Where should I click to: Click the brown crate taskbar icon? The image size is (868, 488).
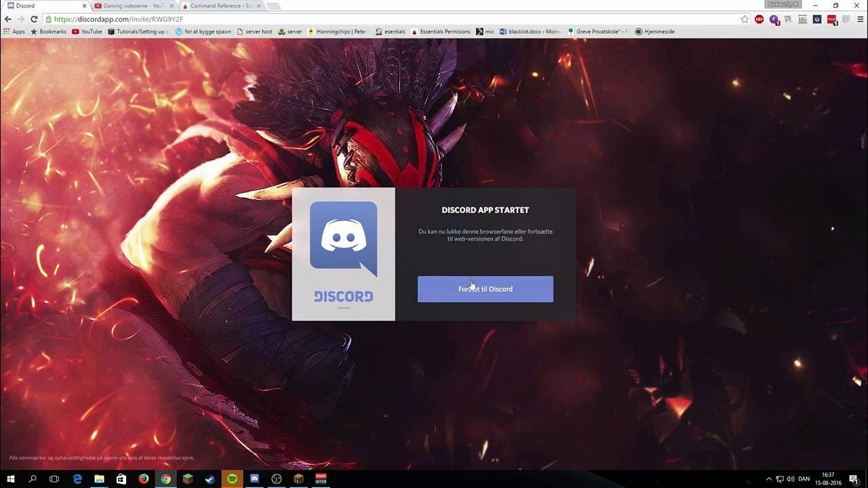[298, 479]
